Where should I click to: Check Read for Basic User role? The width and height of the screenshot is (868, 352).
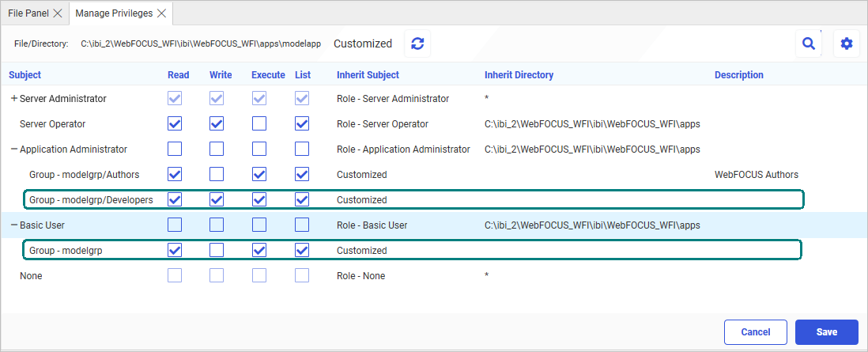(x=175, y=225)
